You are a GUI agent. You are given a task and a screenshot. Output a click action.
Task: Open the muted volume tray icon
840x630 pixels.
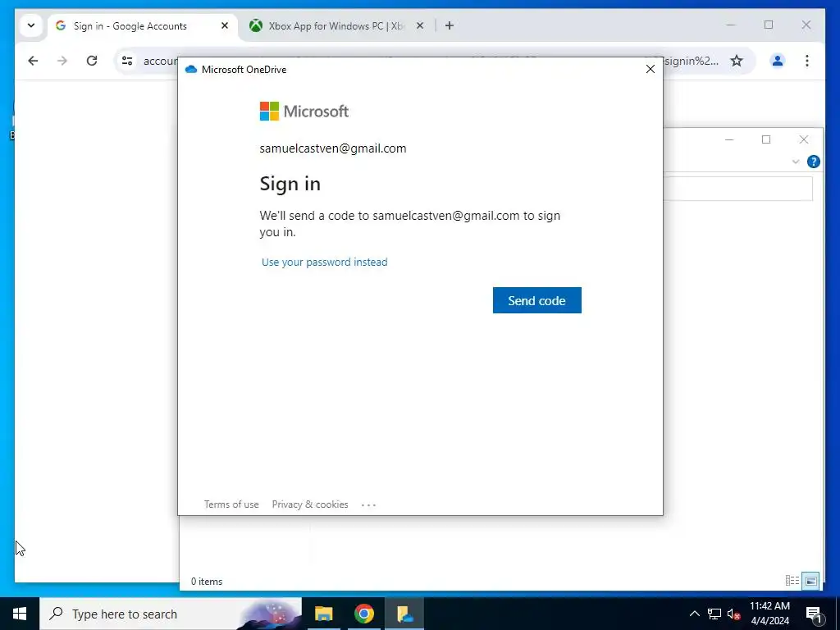click(734, 614)
